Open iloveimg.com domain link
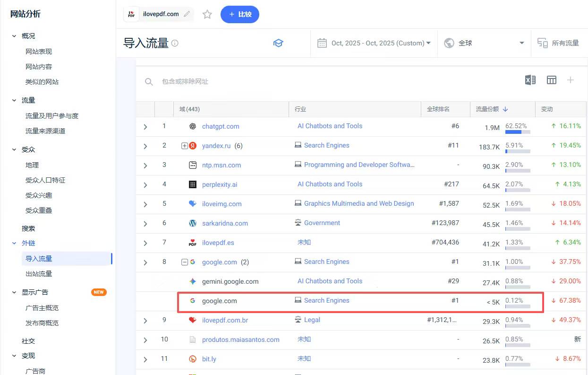Screen dimensions: 588x375 222,204
